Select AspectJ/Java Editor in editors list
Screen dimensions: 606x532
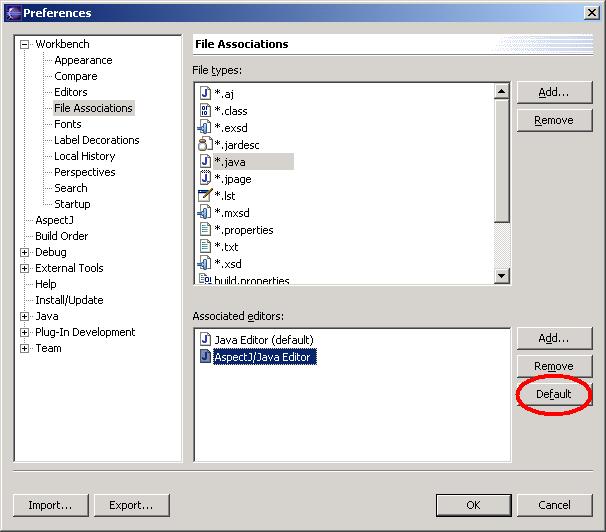pos(265,357)
